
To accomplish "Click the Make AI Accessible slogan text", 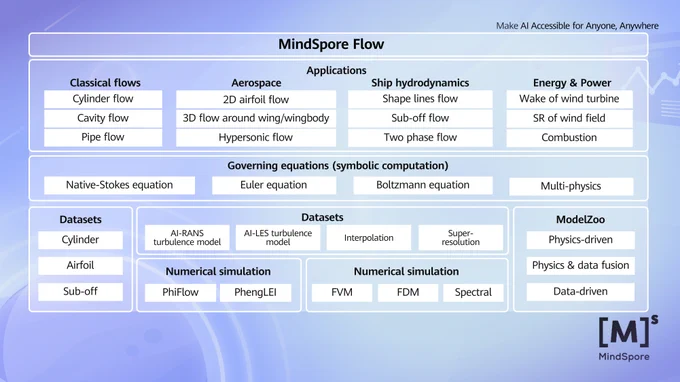I will (x=577, y=26).
